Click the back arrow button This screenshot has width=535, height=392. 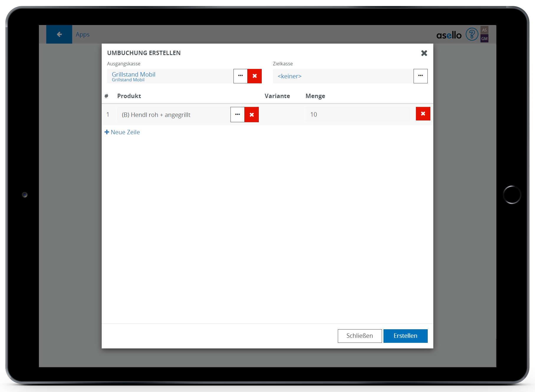[59, 34]
